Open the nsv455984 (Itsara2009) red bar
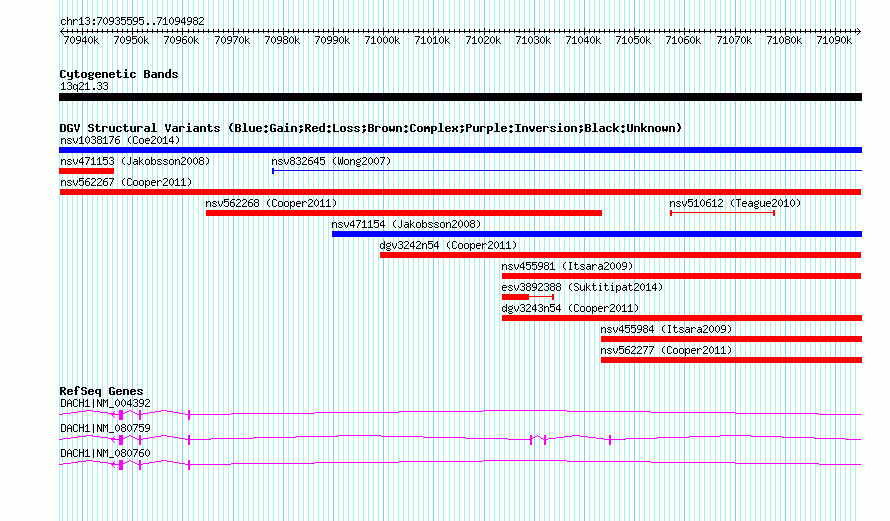The height and width of the screenshot is (521, 890). tap(731, 339)
